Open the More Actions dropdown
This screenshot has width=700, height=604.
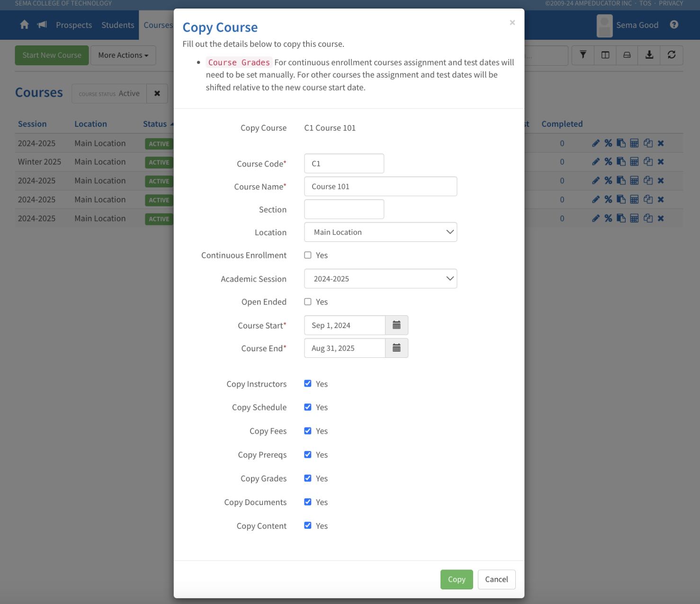123,55
